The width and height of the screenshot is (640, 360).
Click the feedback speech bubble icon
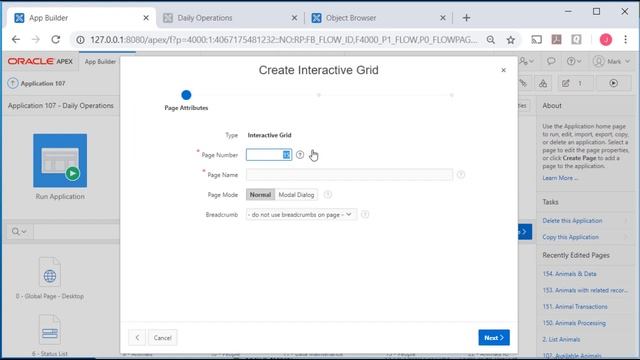click(551, 61)
